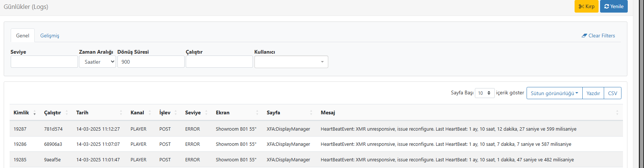Image resolution: width=644 pixels, height=168 pixels.
Task: Open the Sütun görünürlüğü dropdown
Action: coord(554,93)
